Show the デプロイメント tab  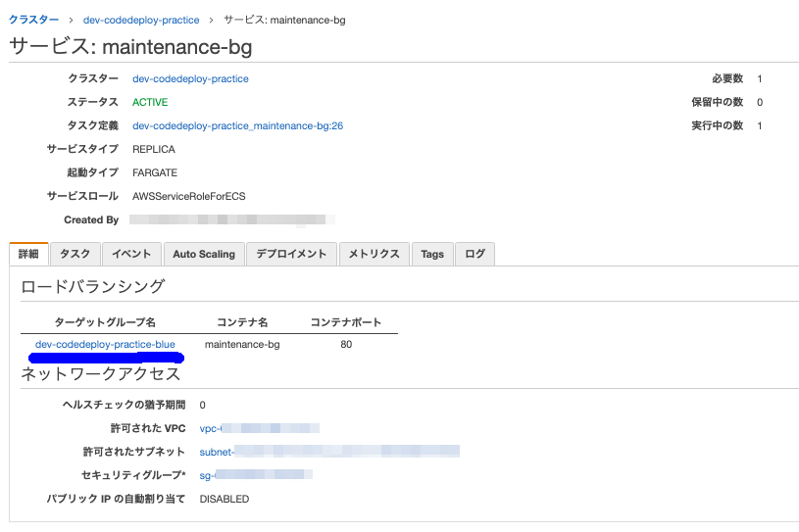[x=291, y=254]
